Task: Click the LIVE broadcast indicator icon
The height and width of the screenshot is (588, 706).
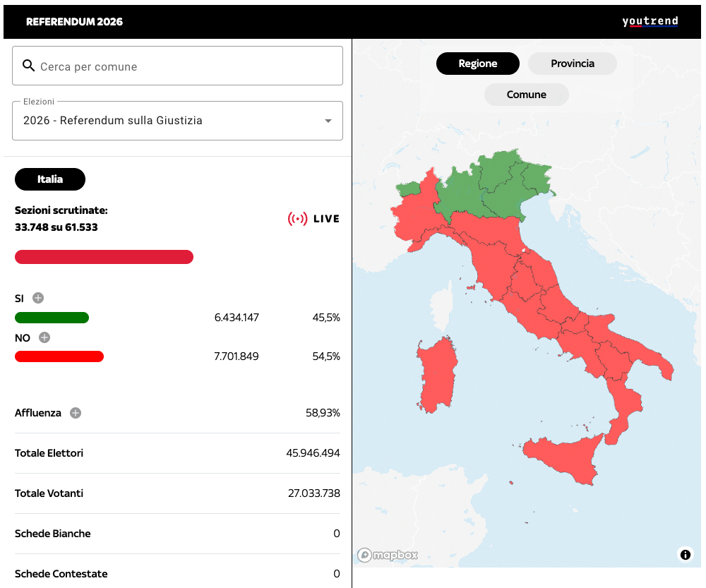Action: coord(297,219)
